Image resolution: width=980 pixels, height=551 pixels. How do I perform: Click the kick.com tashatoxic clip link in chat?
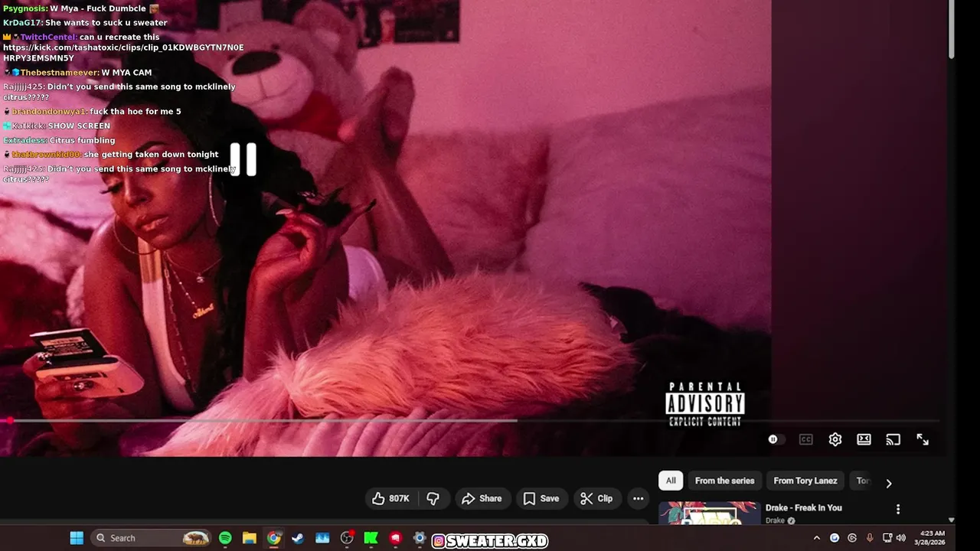coord(123,53)
